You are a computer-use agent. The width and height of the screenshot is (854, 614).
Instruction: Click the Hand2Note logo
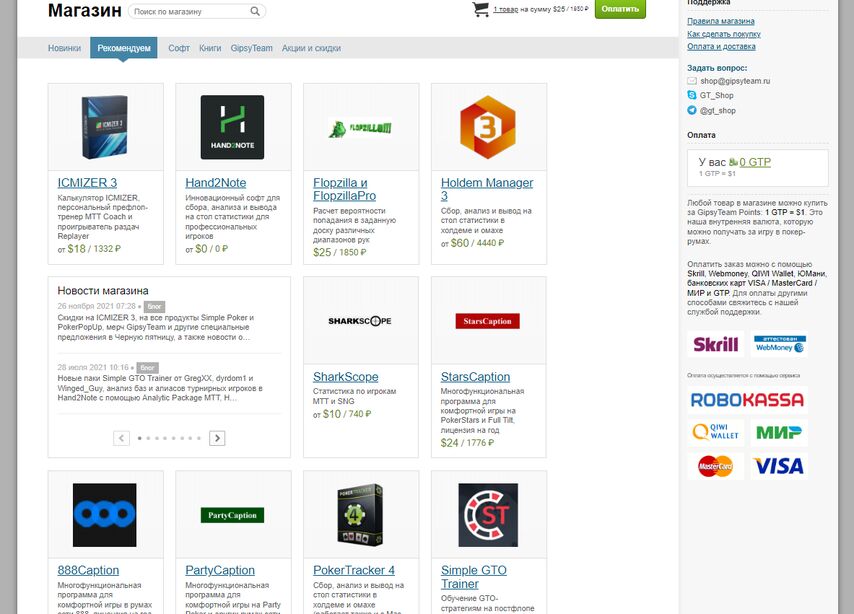point(233,127)
